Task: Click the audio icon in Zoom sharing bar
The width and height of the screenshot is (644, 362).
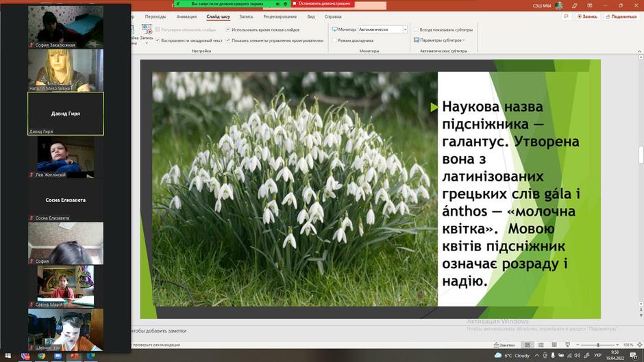Action: [277, 3]
